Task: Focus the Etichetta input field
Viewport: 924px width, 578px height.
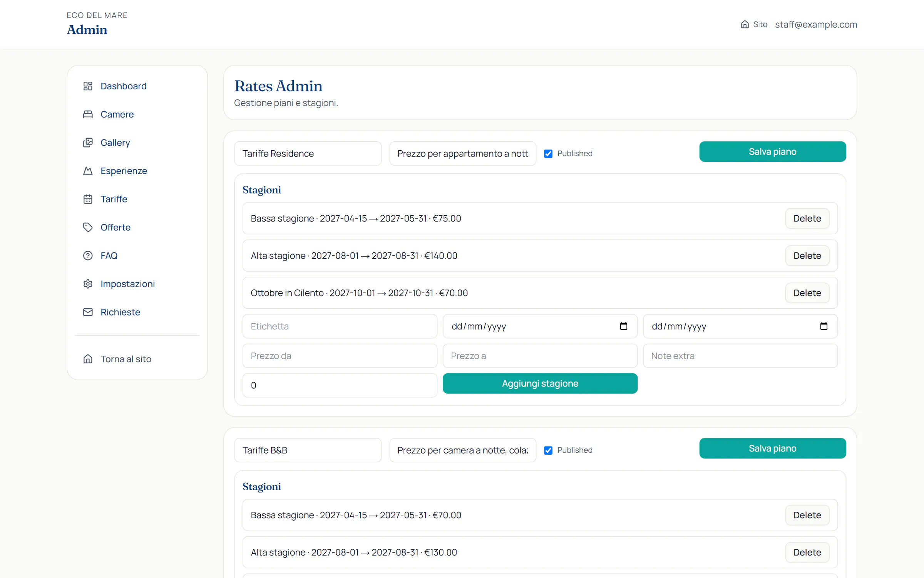Action: pyautogui.click(x=340, y=326)
